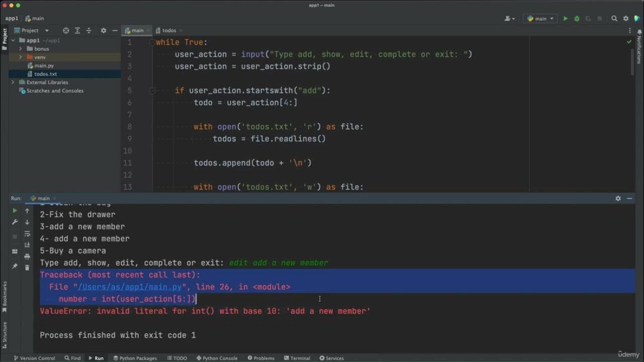The image size is (644, 362).
Task: Select todos.txt in project tree
Action: [46, 74]
